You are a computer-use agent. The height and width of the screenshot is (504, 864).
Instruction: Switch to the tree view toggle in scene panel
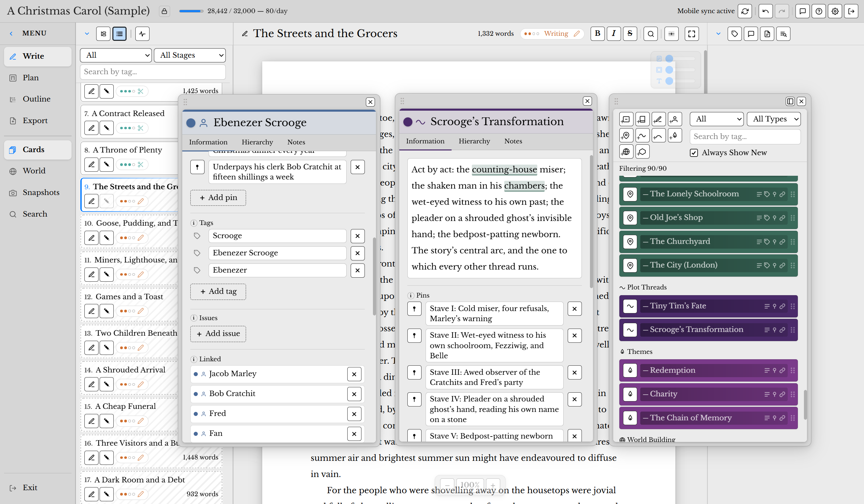pyautogui.click(x=103, y=34)
